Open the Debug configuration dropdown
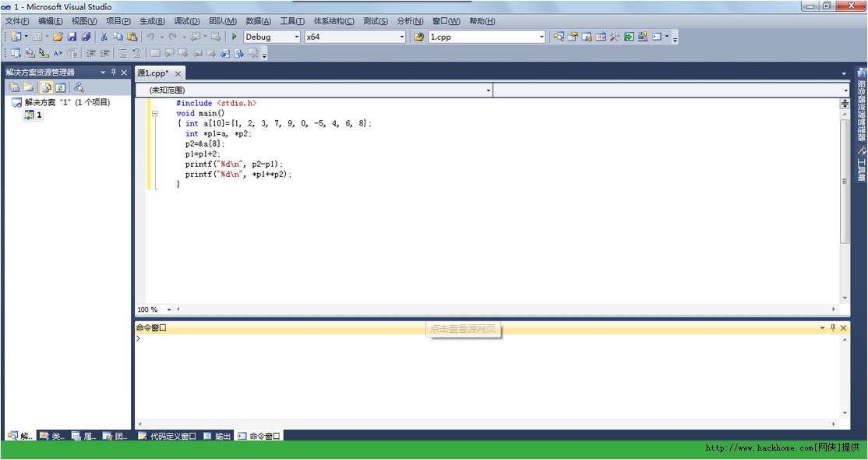Screen dimensions: 868x460 click(296, 37)
